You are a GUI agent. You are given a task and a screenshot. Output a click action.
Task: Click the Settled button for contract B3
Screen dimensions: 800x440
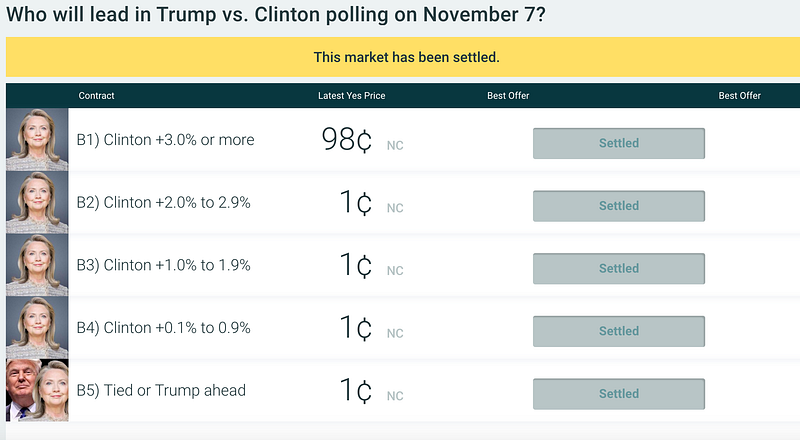pyautogui.click(x=618, y=268)
